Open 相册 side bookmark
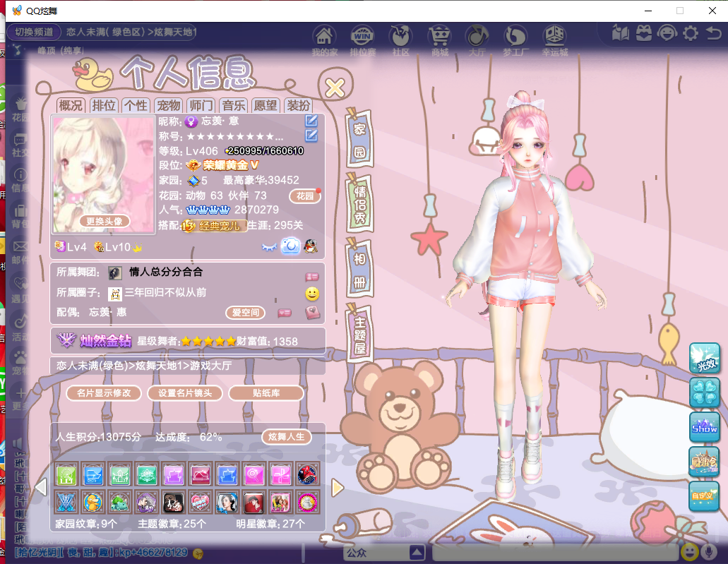 360,269
